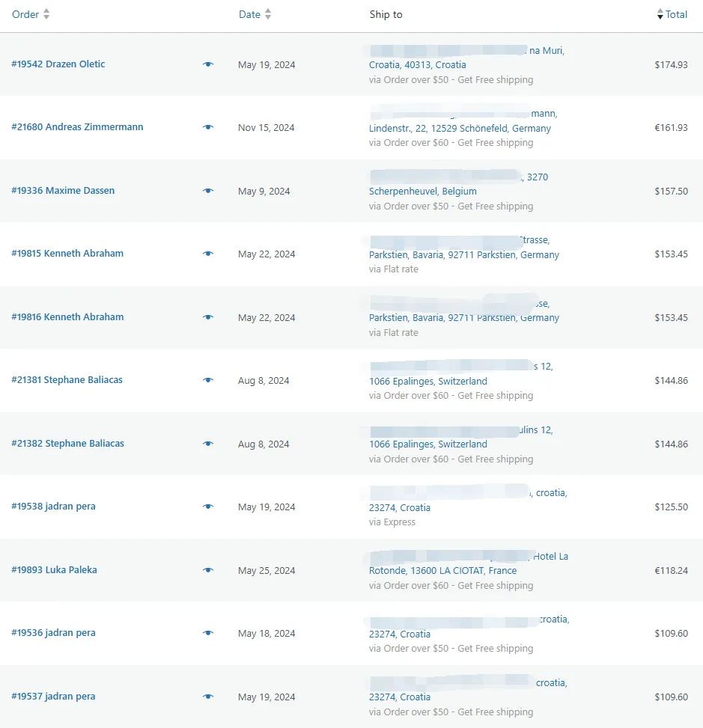The height and width of the screenshot is (728, 703).
Task: Sort the list by Date column
Action: pos(249,14)
